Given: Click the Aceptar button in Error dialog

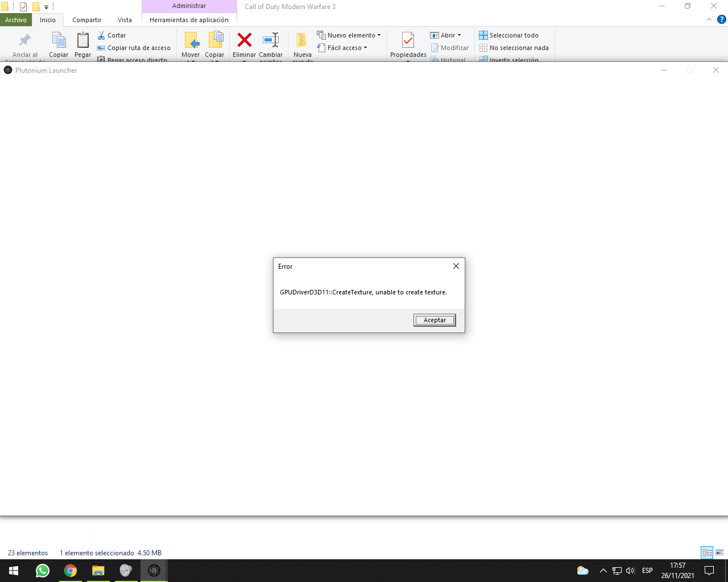Looking at the screenshot, I should [x=435, y=320].
